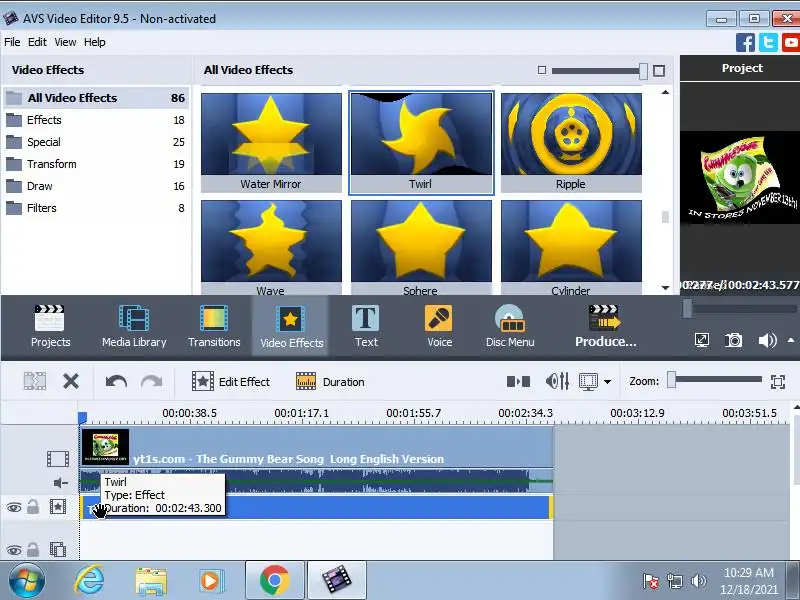Select the Sphere effect thumbnail
The height and width of the screenshot is (600, 800).
[421, 247]
